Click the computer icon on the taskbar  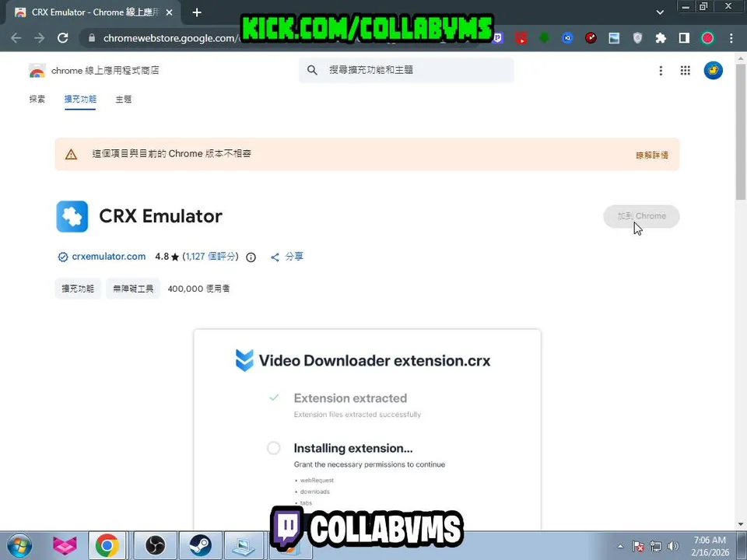(x=244, y=546)
